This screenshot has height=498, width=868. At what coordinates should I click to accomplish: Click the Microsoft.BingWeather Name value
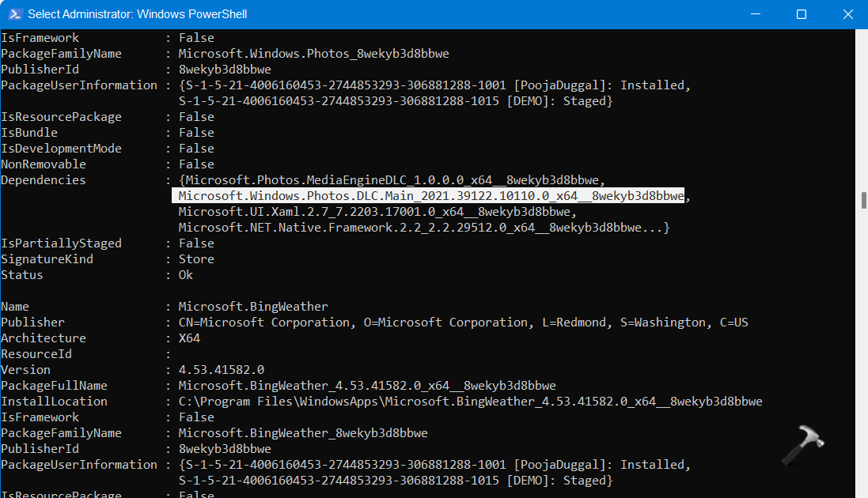point(253,307)
